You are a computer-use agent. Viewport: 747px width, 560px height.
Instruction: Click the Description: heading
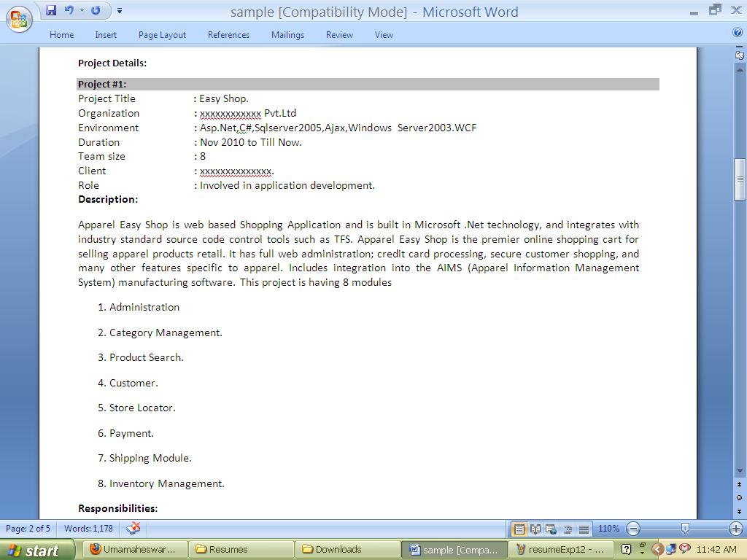(x=108, y=200)
